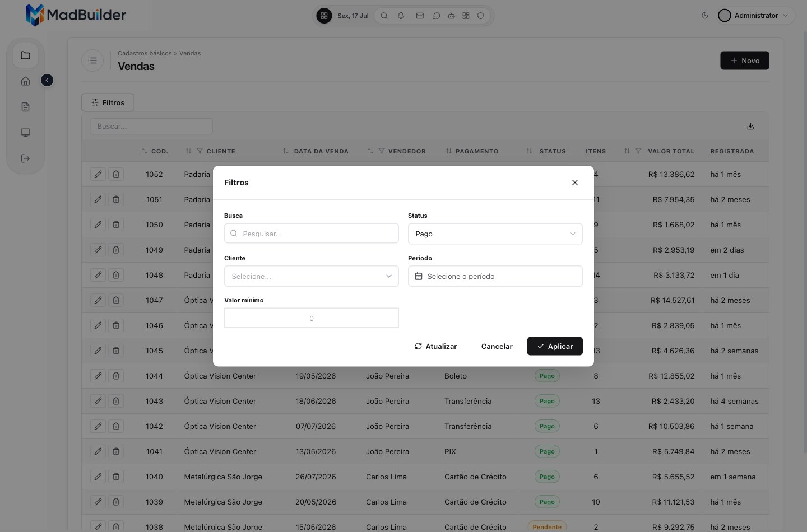Open the list menu icon beside Vendas

[92, 60]
